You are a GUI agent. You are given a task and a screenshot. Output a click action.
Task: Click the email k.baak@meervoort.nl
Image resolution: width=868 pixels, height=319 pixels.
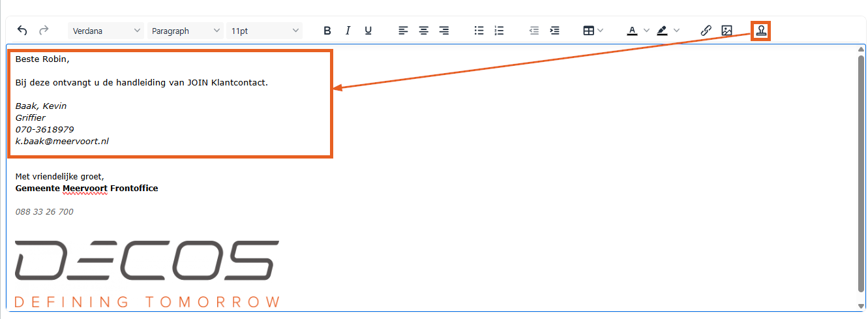[62, 142]
